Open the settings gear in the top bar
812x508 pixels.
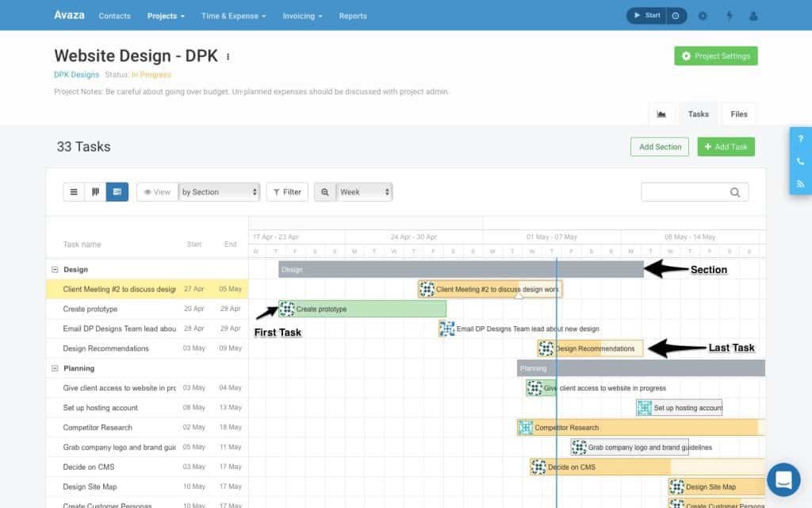point(702,15)
